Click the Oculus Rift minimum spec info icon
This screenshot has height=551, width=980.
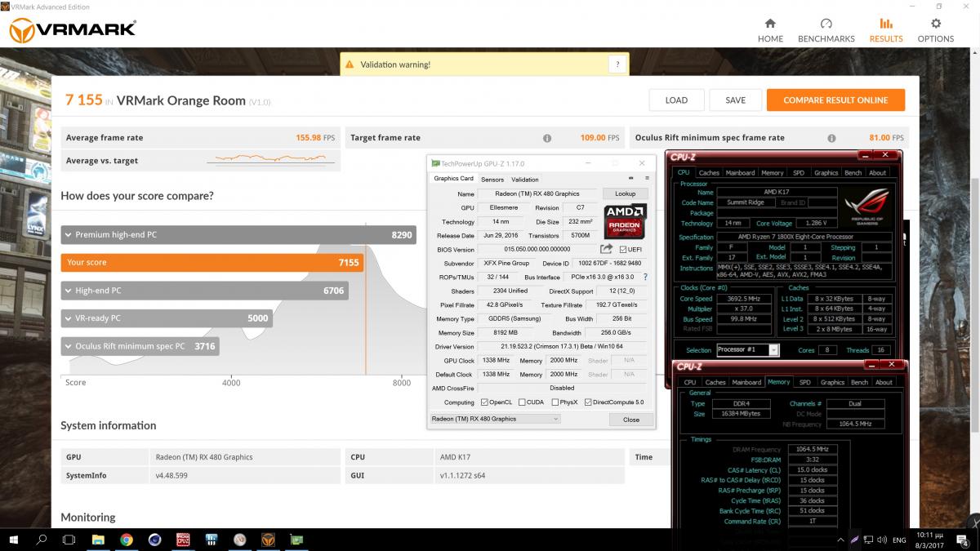pyautogui.click(x=831, y=138)
